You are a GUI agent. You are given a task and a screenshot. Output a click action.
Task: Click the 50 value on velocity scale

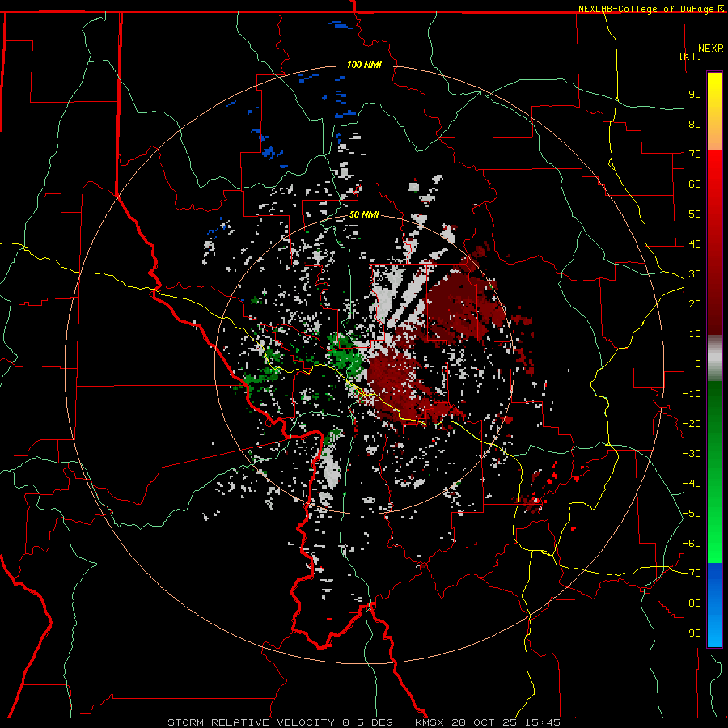(x=695, y=214)
